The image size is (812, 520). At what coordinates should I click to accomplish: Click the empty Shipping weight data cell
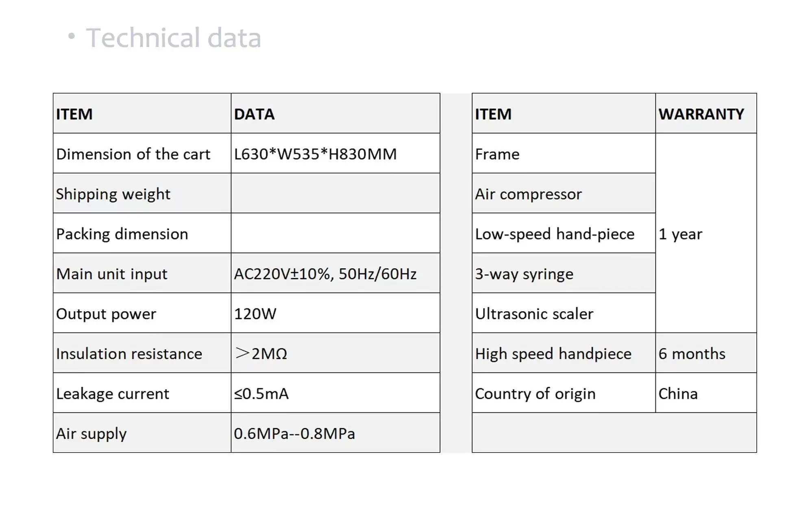(335, 193)
